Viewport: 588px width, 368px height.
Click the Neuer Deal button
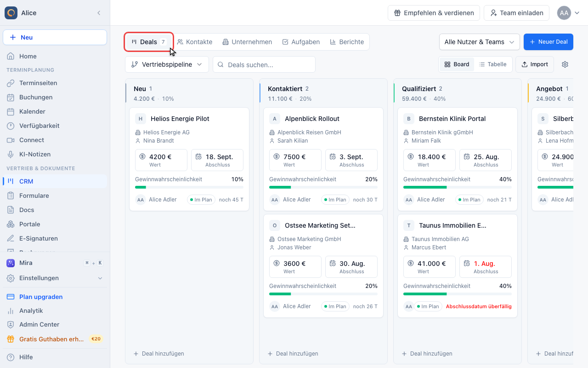tap(548, 42)
